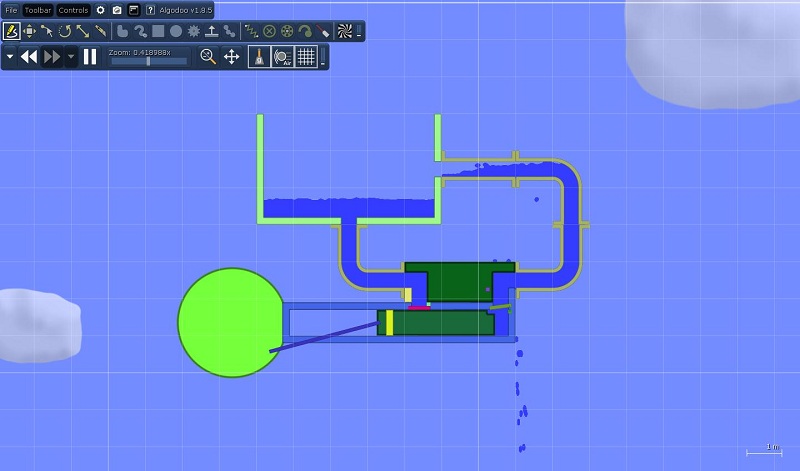Image resolution: width=800 pixels, height=471 pixels.
Task: Select the Box shape tool
Action: coord(158,31)
